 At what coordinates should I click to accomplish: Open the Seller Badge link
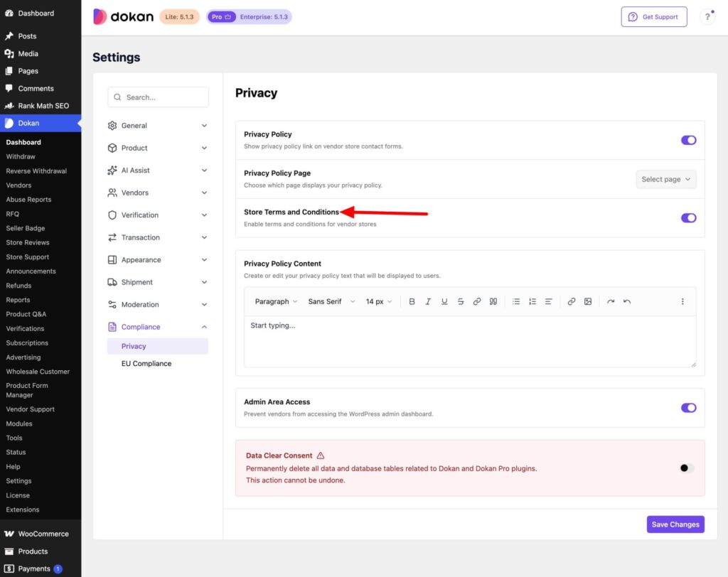coord(25,228)
